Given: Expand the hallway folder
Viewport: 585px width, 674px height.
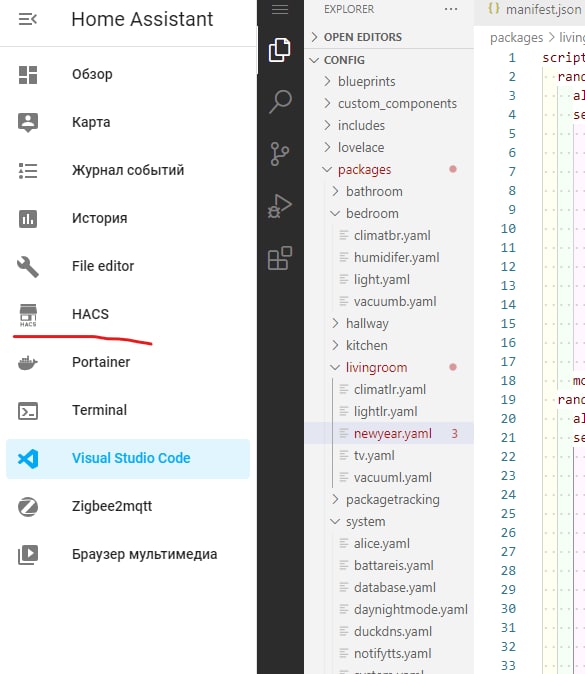Looking at the screenshot, I should 336,323.
